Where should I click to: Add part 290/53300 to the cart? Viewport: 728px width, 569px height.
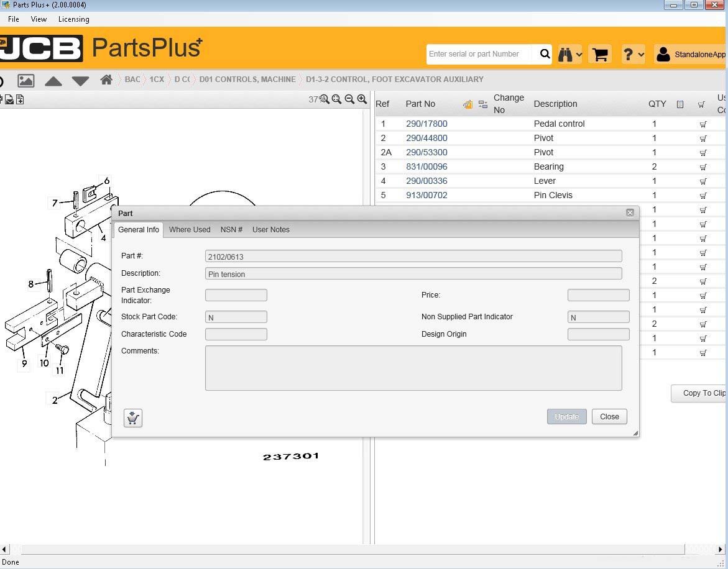coord(703,153)
